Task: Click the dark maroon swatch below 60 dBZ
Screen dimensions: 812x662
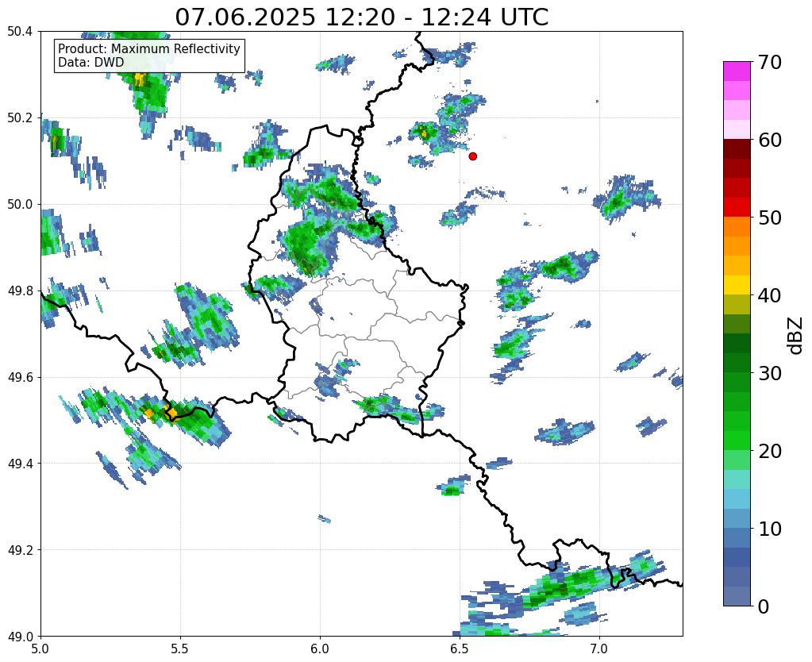Action: pos(737,149)
